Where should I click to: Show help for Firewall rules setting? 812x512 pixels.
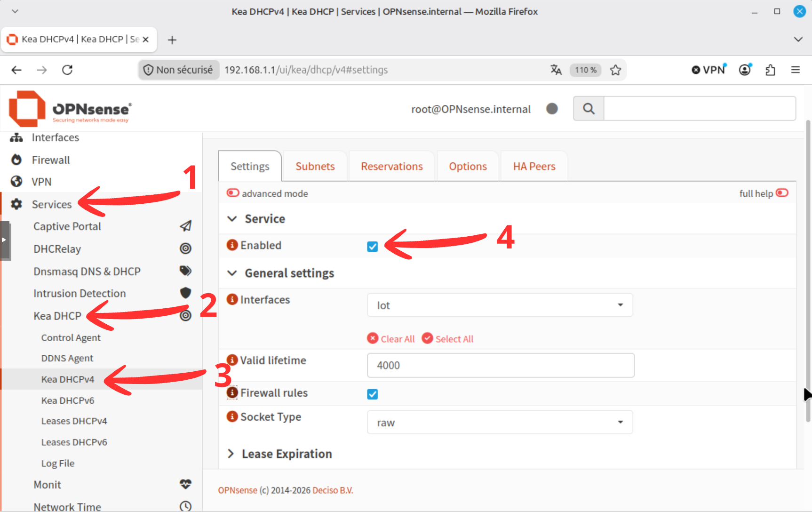[x=232, y=392]
